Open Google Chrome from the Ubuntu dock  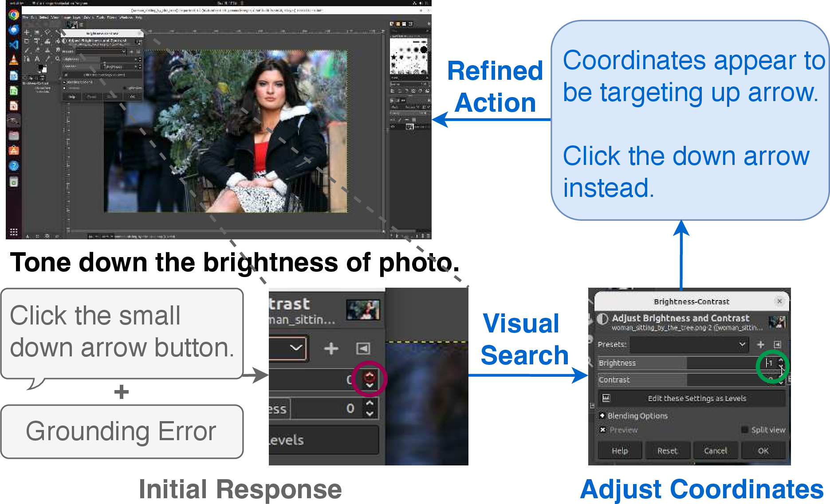14,15
